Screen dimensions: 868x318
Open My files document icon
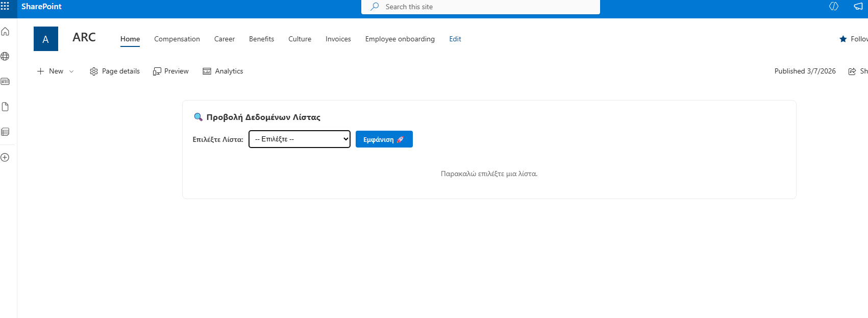pyautogui.click(x=5, y=107)
